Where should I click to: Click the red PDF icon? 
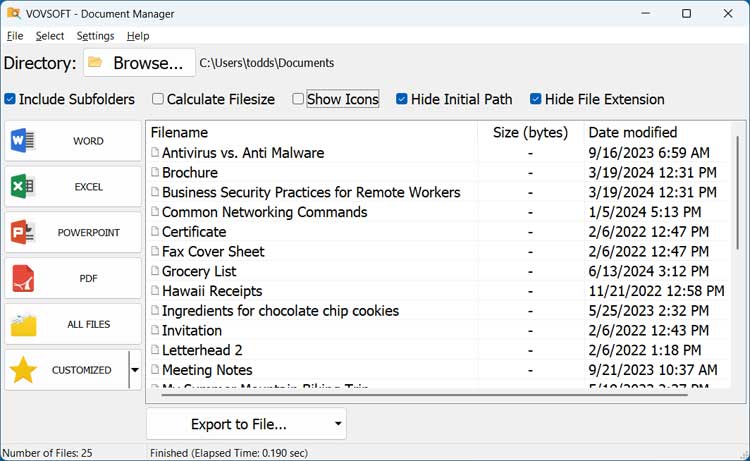pyautogui.click(x=23, y=278)
